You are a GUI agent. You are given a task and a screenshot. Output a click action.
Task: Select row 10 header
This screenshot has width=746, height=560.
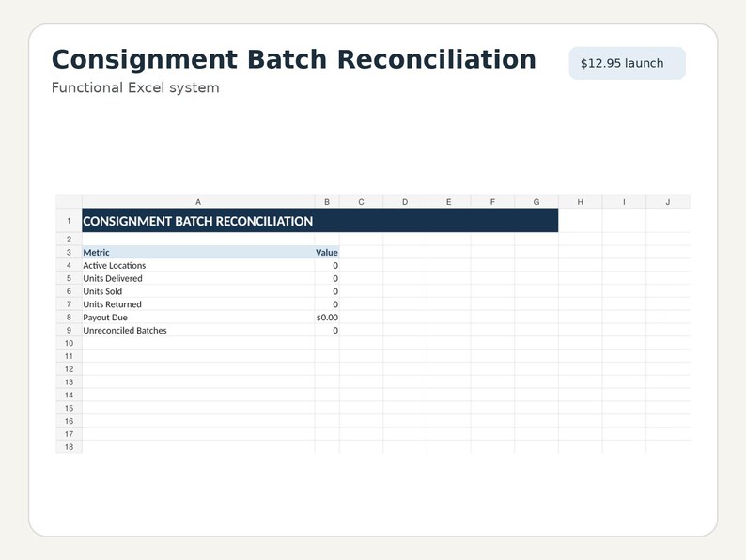69,343
